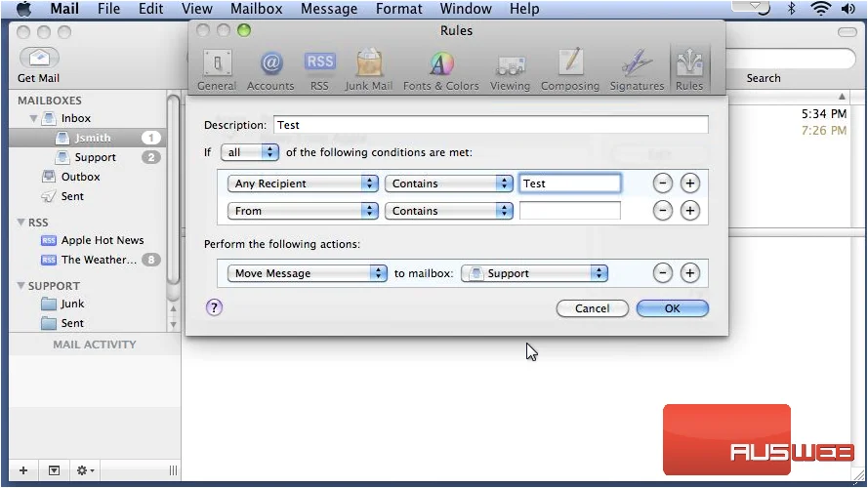The width and height of the screenshot is (868, 488).
Task: Remove the From condition row
Action: pos(663,210)
